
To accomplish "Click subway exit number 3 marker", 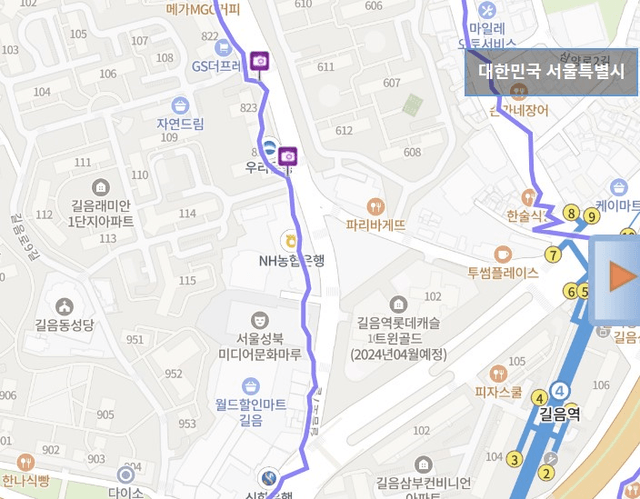I will [x=514, y=459].
